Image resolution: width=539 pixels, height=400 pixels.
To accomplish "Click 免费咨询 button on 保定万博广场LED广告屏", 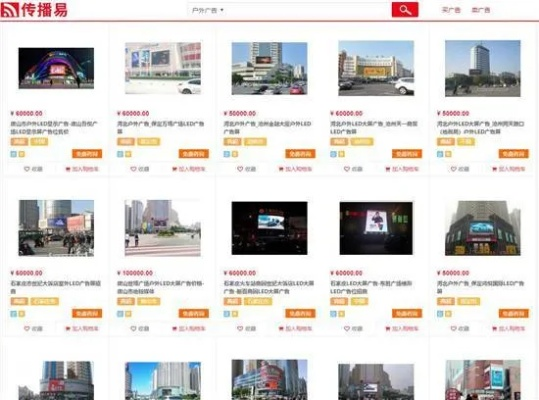I will click(x=194, y=154).
